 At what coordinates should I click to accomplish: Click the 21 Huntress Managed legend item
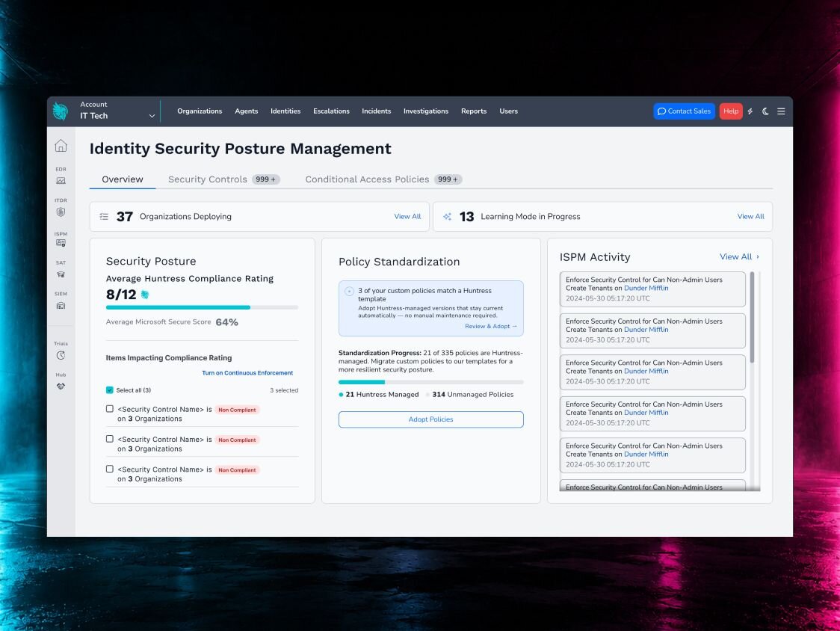379,395
